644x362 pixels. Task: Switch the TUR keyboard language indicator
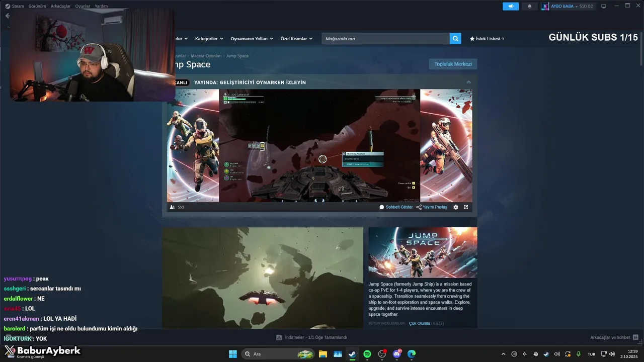pyautogui.click(x=592, y=354)
